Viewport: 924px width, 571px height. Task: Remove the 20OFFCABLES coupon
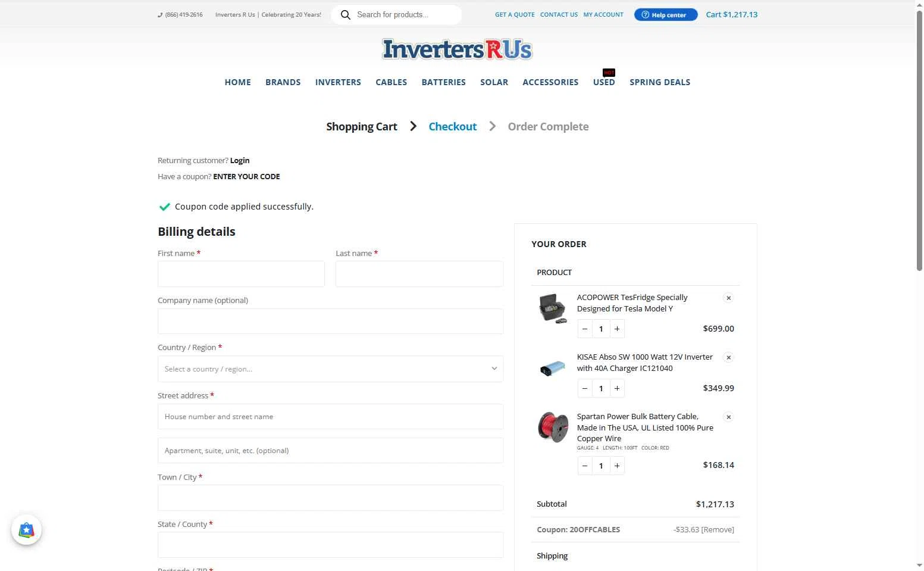(718, 530)
